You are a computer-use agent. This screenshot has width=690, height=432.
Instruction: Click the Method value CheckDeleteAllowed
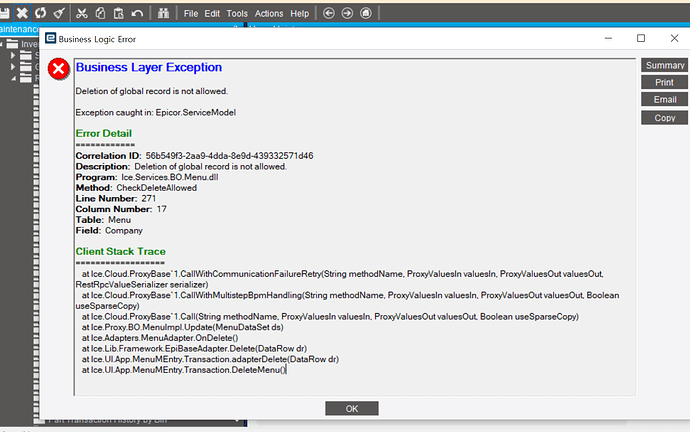tap(157, 188)
